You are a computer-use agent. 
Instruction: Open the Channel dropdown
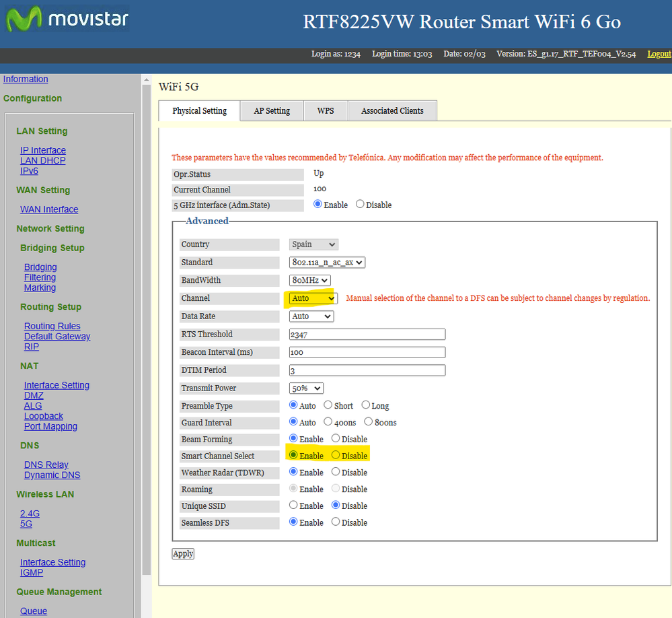[x=313, y=298]
